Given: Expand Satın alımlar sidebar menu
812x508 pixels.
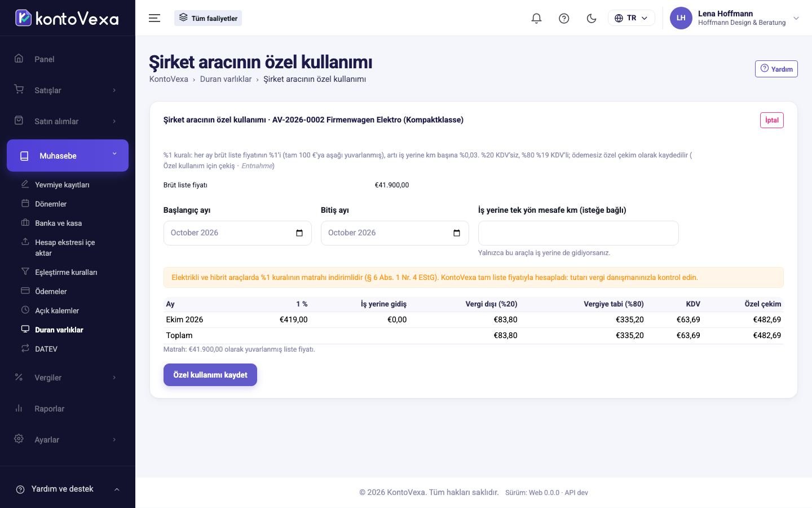Looking at the screenshot, I should [x=68, y=121].
